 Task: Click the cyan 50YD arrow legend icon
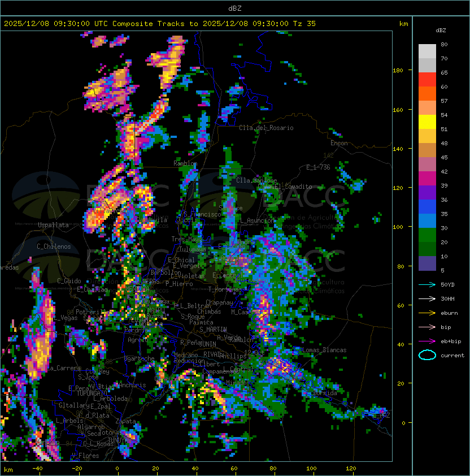point(427,285)
